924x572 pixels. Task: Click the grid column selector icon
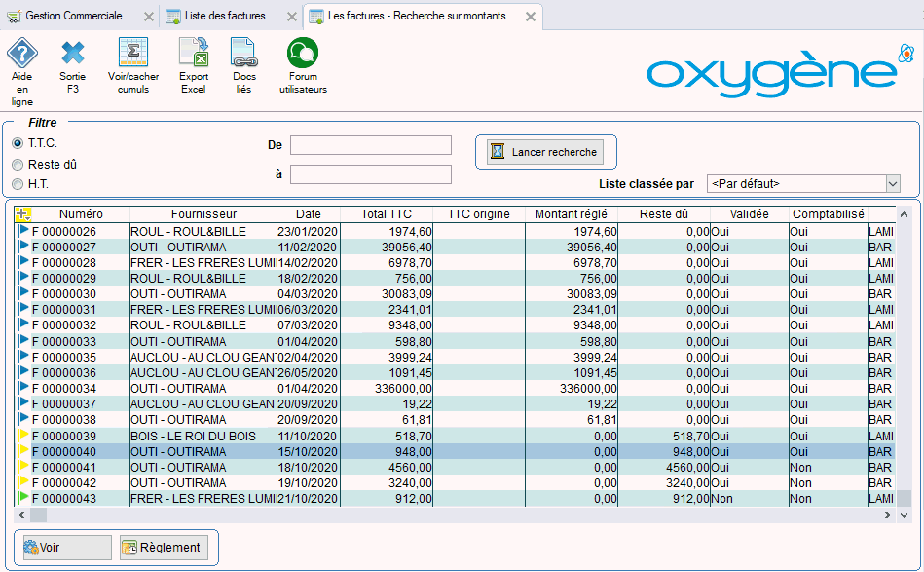[23, 214]
